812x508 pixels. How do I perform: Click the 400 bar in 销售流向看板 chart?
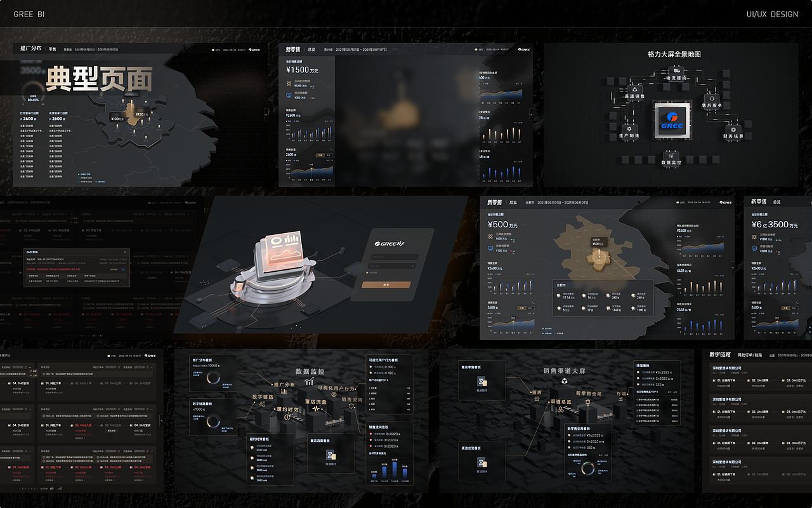pyautogui.click(x=395, y=470)
